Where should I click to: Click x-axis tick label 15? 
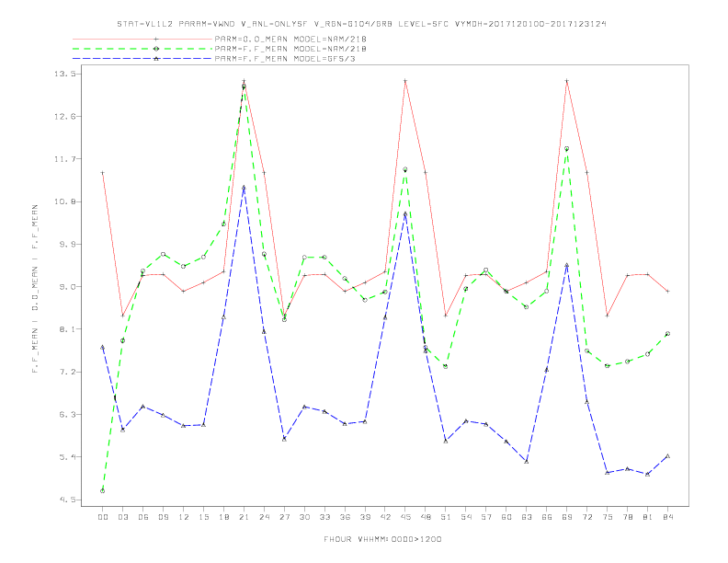point(203,517)
